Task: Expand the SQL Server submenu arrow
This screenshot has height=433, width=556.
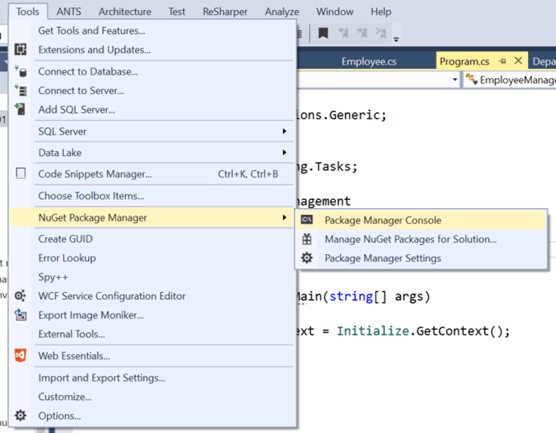Action: point(284,131)
